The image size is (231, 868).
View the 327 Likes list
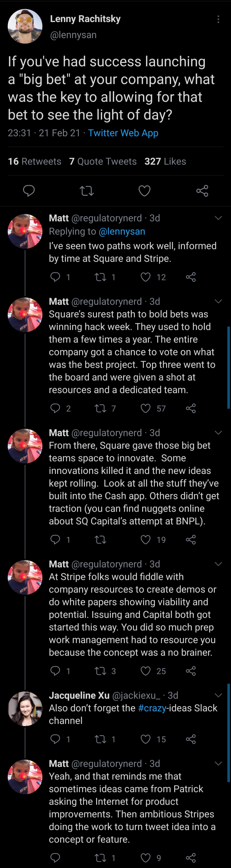pyautogui.click(x=165, y=161)
